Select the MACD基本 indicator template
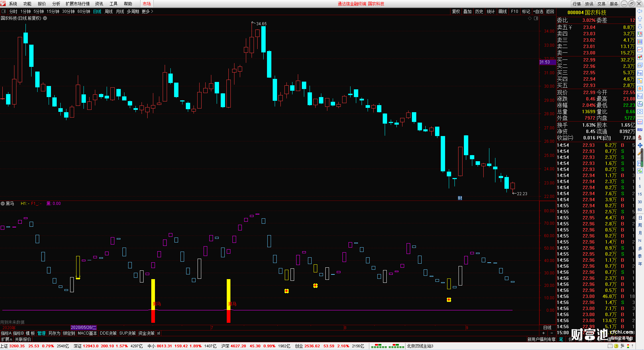644x350 pixels. pos(87,333)
